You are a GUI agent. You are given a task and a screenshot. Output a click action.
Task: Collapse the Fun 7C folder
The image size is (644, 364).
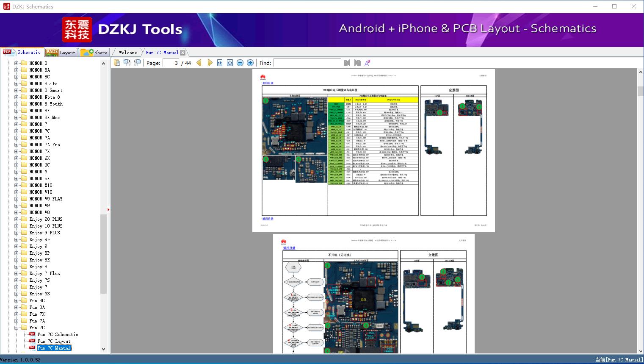[x=17, y=328]
